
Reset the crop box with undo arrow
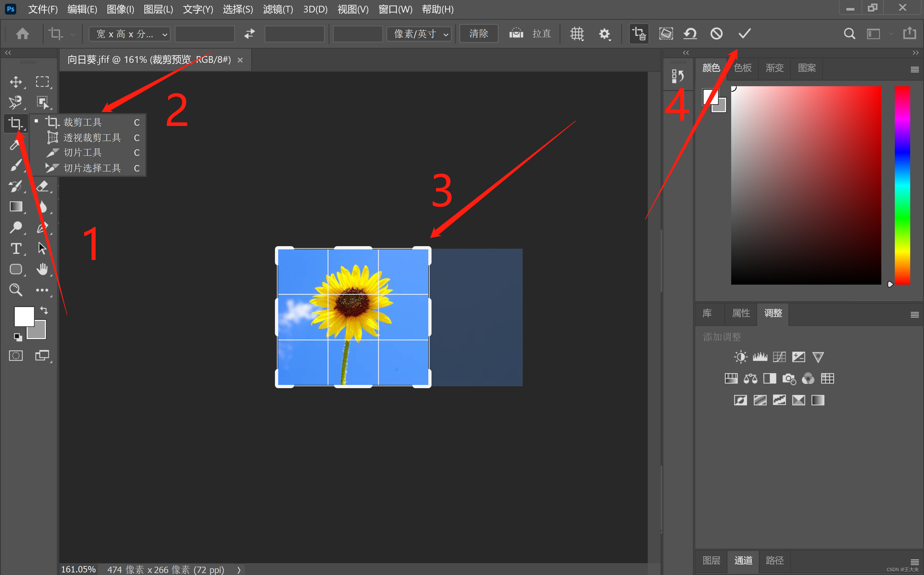690,34
